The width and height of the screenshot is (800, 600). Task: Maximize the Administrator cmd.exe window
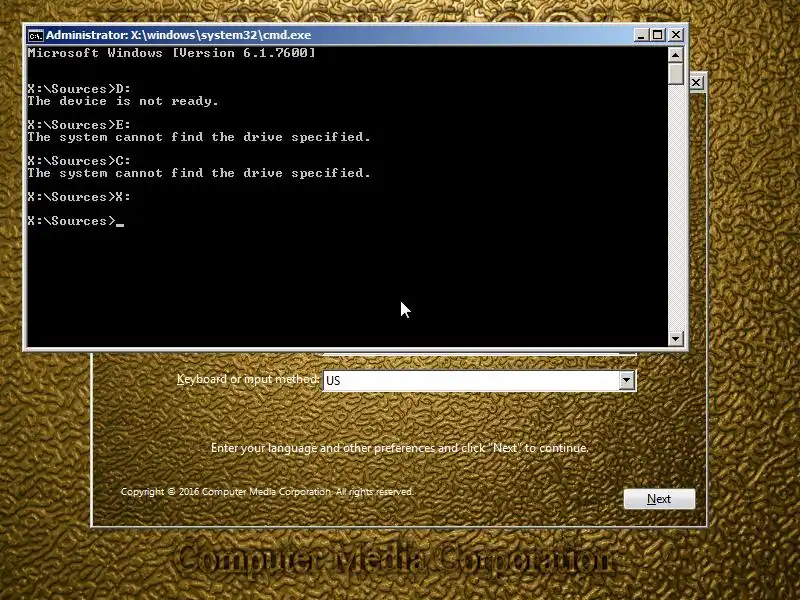[658, 35]
